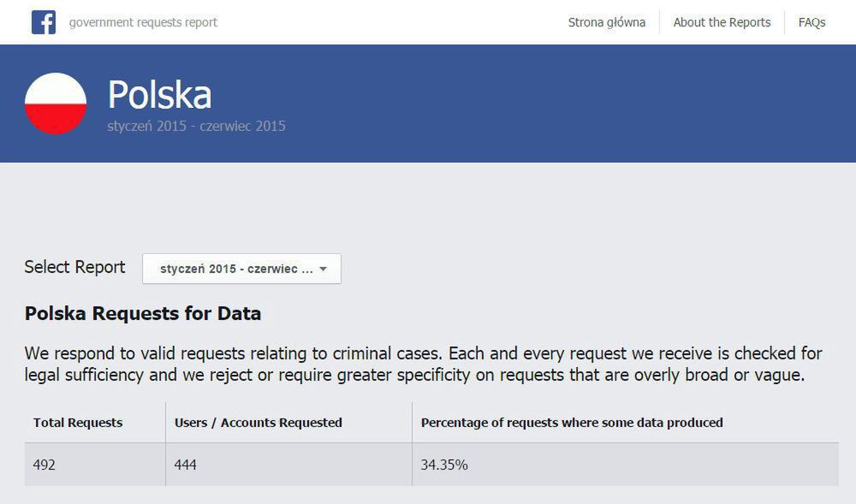Click the Polska Requests for Data heading
Viewport: 856px width, 504px height.
[143, 313]
